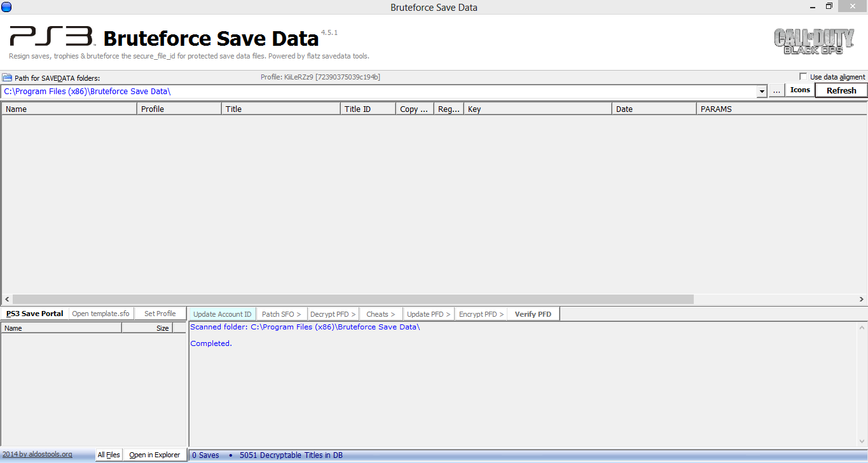Image resolution: width=868 pixels, height=463 pixels.
Task: Open the Decrypt PFD menu
Action: click(x=333, y=314)
